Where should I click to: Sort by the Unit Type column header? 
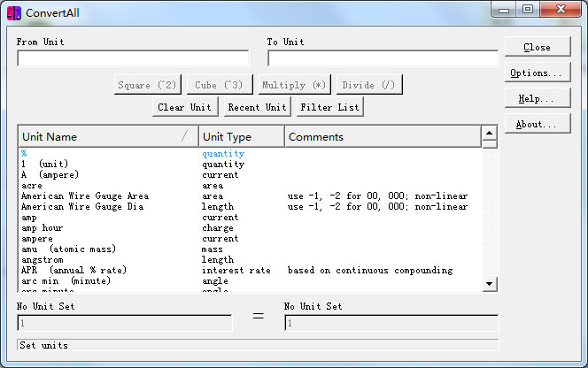(x=241, y=136)
